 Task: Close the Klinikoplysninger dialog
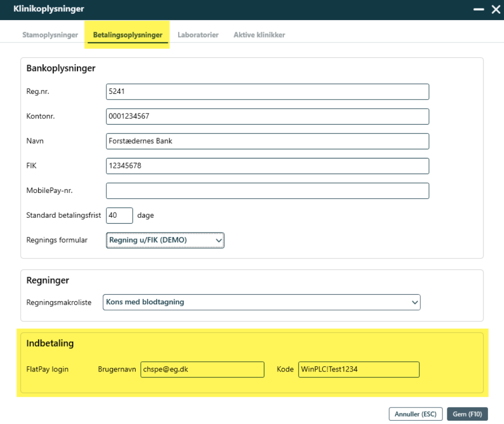496,10
